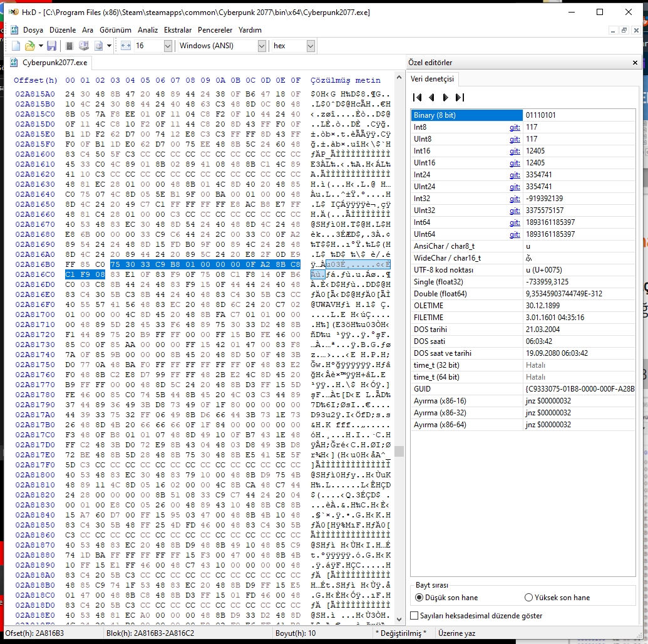This screenshot has height=644, width=648.
Task: Go to next byte in data inspector
Action: pyautogui.click(x=446, y=97)
